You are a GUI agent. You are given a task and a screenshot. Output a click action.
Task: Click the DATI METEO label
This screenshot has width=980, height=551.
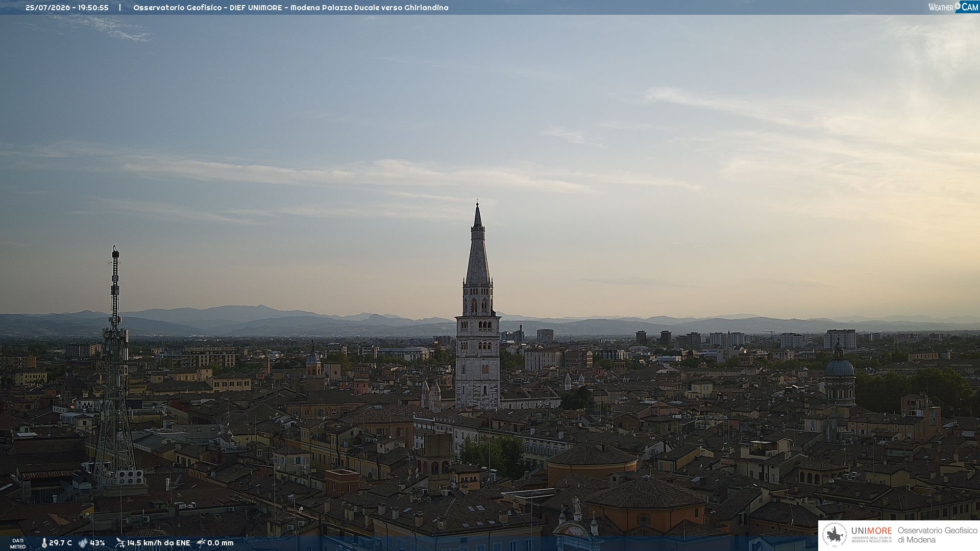point(18,543)
